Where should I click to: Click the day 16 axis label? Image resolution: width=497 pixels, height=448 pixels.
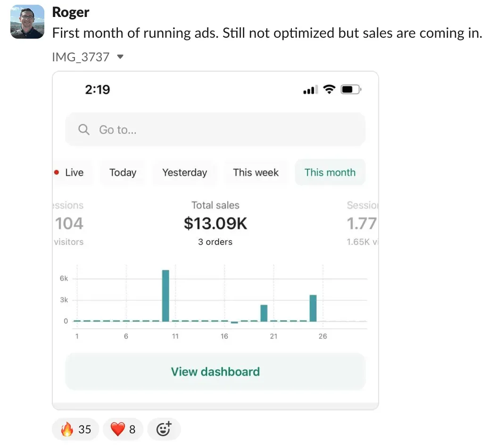point(224,336)
